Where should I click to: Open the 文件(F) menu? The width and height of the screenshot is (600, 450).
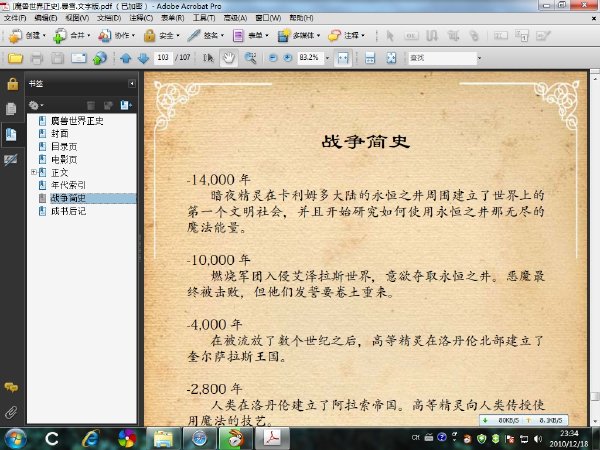[15, 18]
